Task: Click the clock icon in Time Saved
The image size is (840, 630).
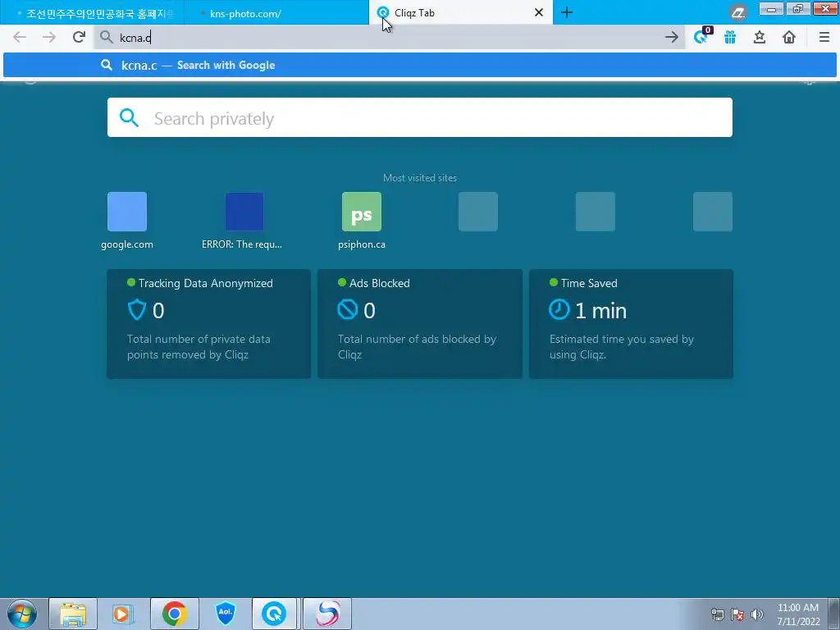Action: (x=559, y=309)
